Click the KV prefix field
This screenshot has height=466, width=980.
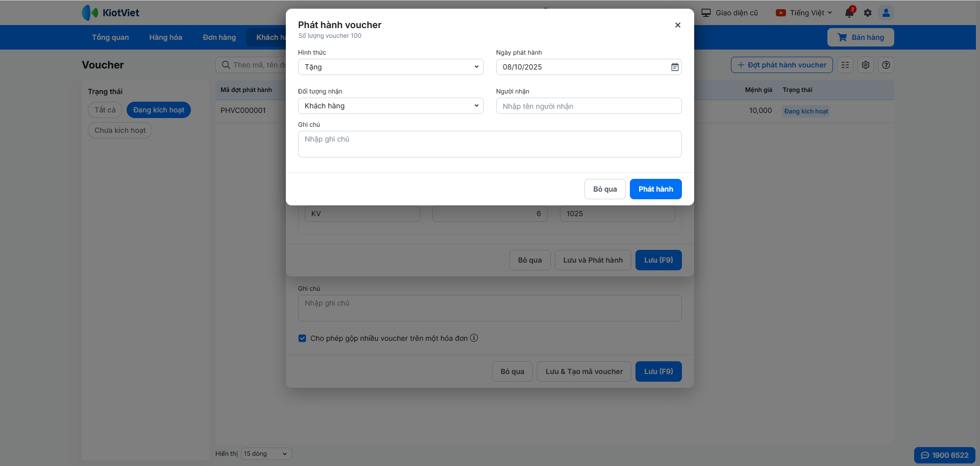coord(362,214)
